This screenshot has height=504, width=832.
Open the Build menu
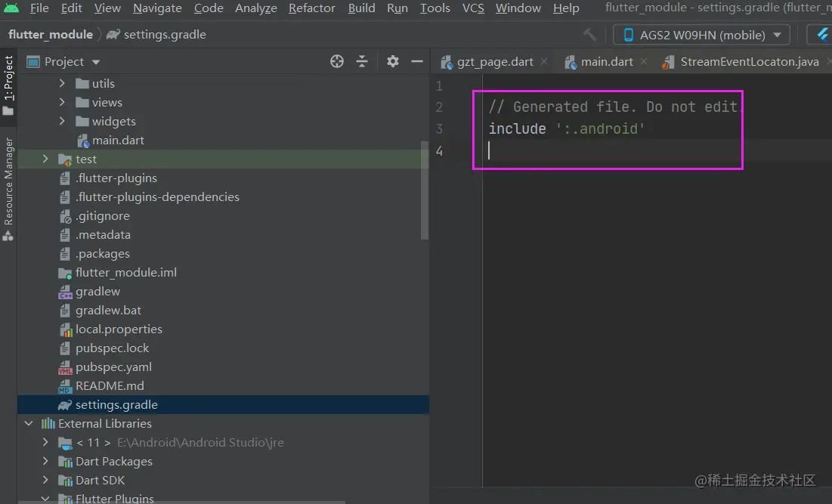361,8
